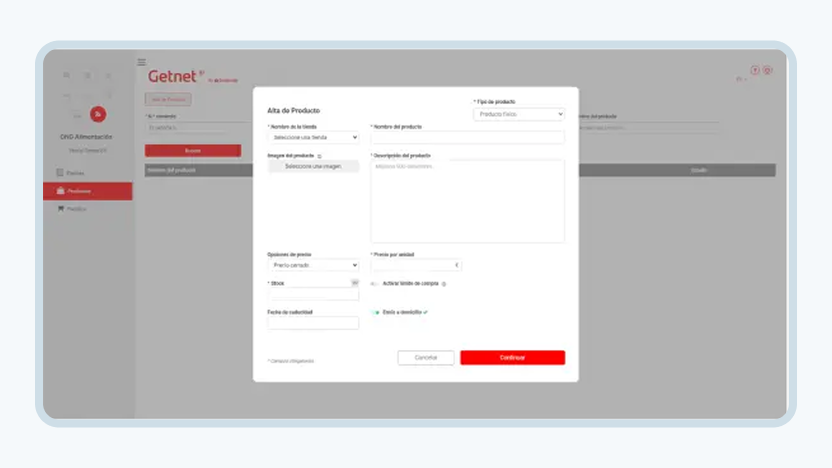Select Productos in the left sidebar

[88, 191]
